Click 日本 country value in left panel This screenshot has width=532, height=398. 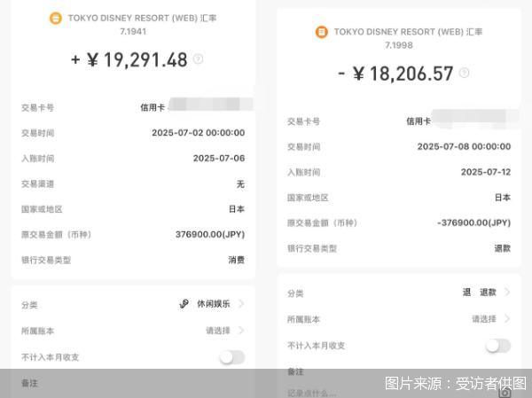click(237, 209)
